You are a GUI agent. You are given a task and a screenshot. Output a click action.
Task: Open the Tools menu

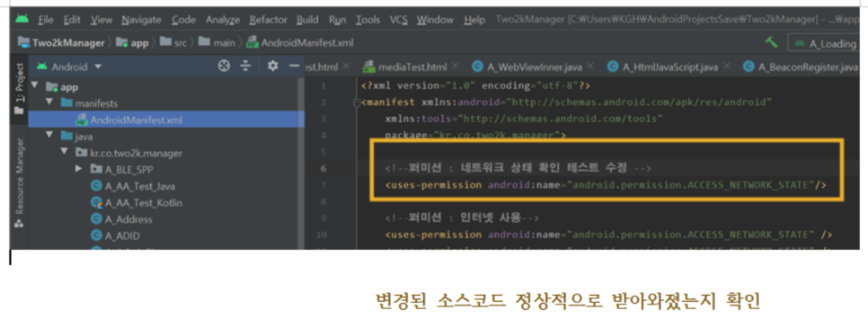[x=368, y=20]
